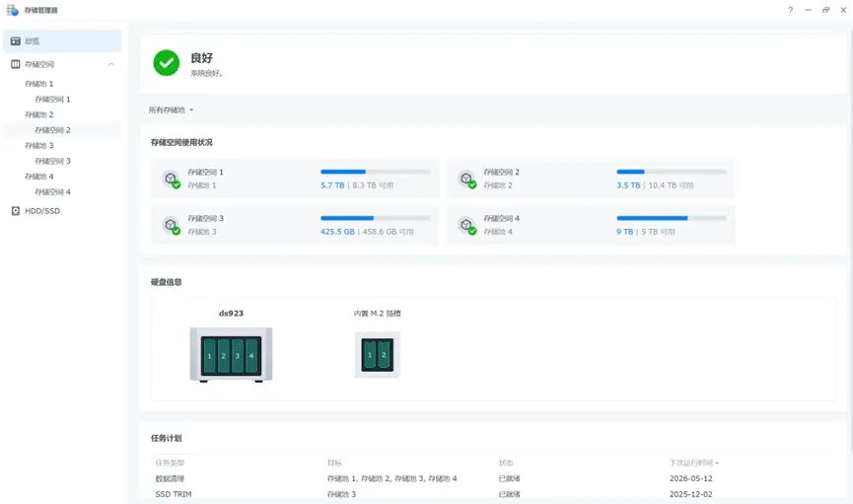Screen dimensions: 853x504
Task: Click the 状态 column header
Action: click(x=506, y=463)
